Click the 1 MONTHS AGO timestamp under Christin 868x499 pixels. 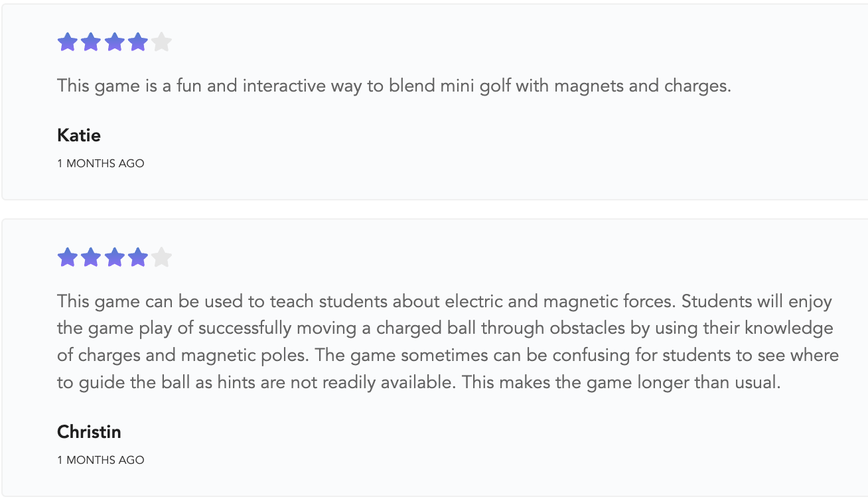[101, 460]
